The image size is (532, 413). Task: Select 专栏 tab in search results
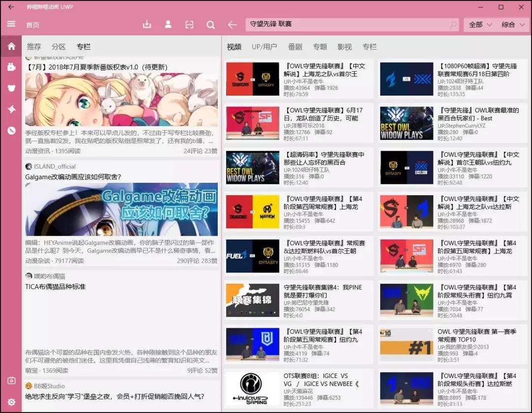[369, 47]
